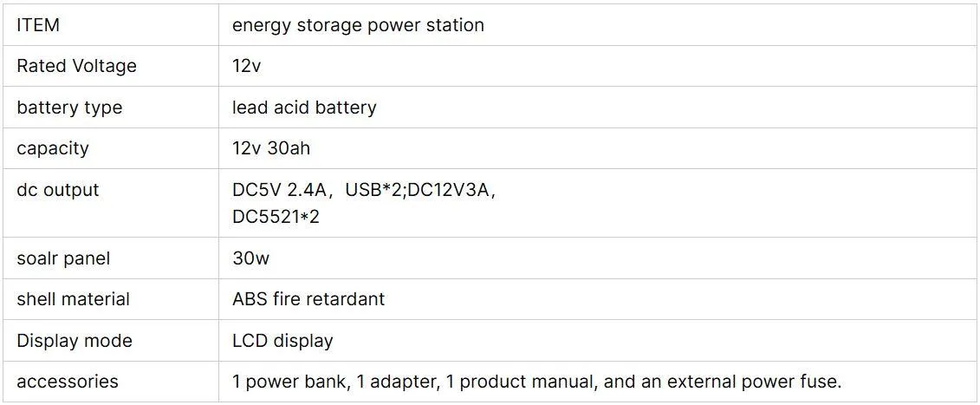Image resolution: width=980 pixels, height=405 pixels.
Task: Click the soalr panel label
Action: click(63, 258)
